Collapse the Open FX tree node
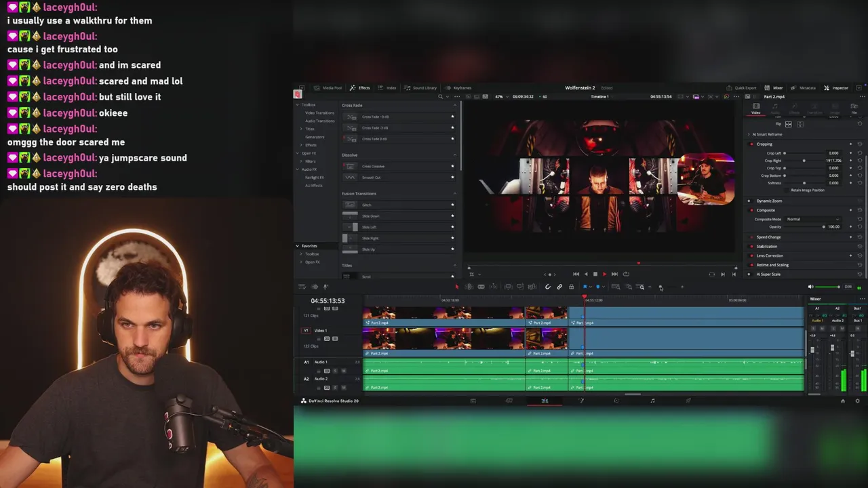 (297, 153)
